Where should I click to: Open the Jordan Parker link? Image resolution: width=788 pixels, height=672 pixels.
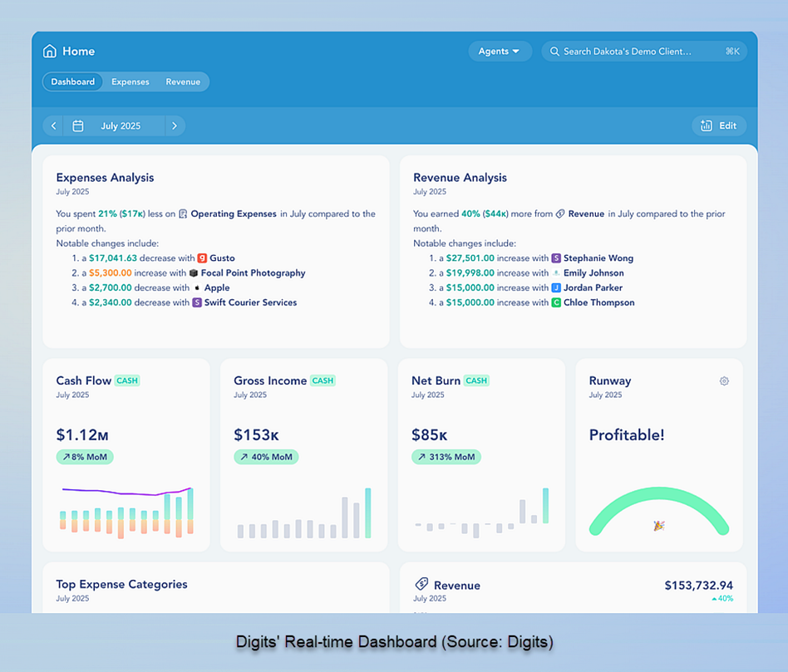(x=593, y=287)
